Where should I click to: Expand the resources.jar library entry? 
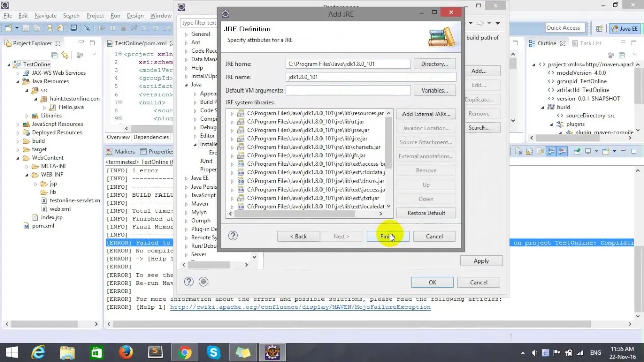232,114
